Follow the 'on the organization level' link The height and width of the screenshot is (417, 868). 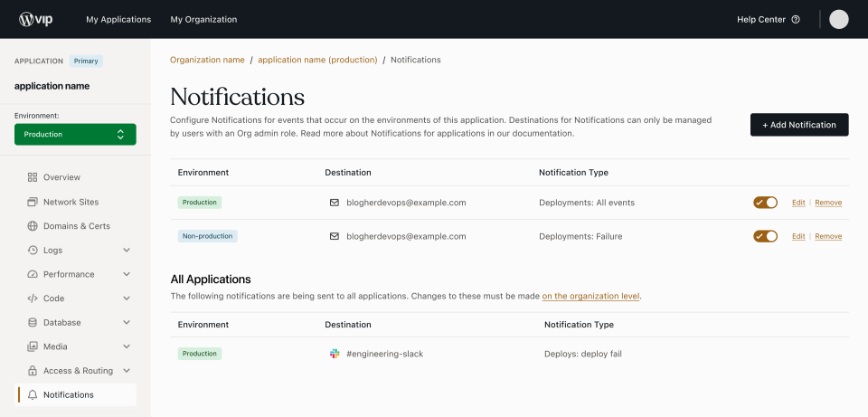click(590, 297)
